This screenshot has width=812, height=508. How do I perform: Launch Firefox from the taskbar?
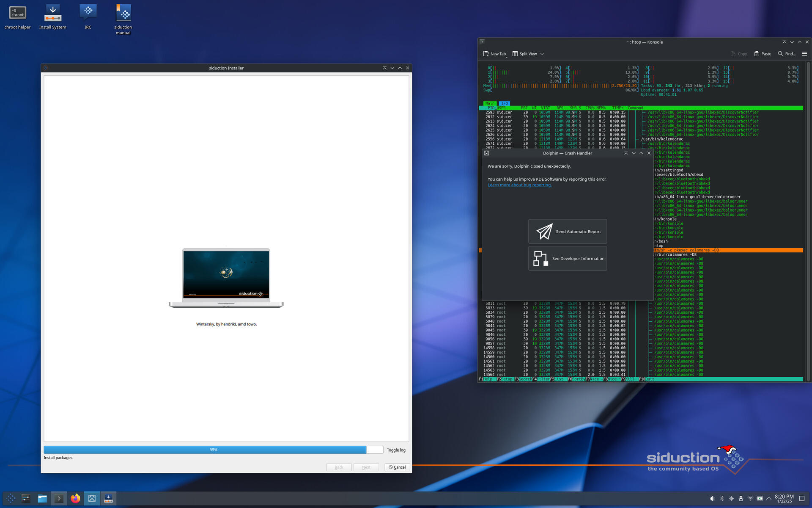[75, 498]
